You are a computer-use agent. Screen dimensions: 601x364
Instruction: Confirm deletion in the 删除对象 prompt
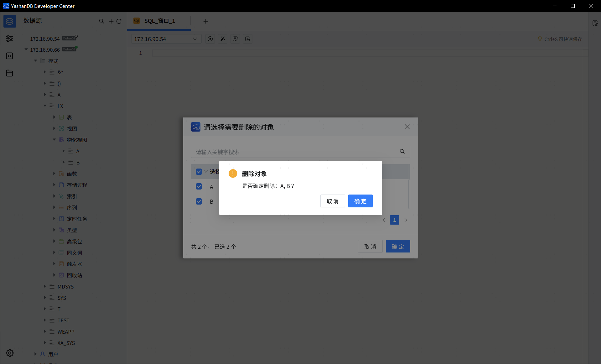(x=360, y=201)
